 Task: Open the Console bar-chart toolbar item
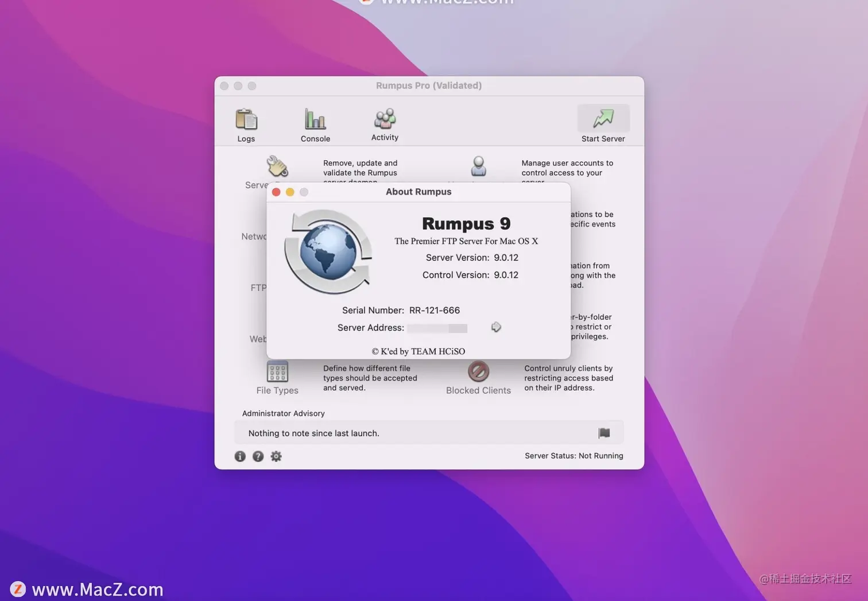[315, 125]
